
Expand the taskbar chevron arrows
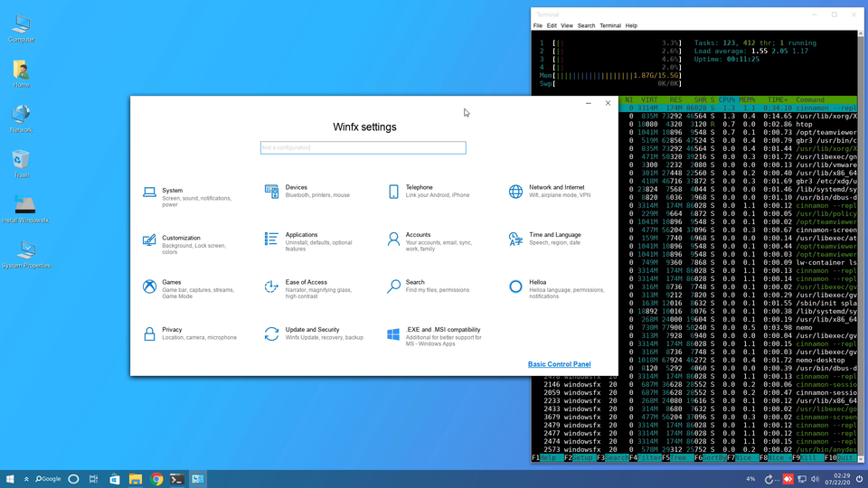(26, 479)
